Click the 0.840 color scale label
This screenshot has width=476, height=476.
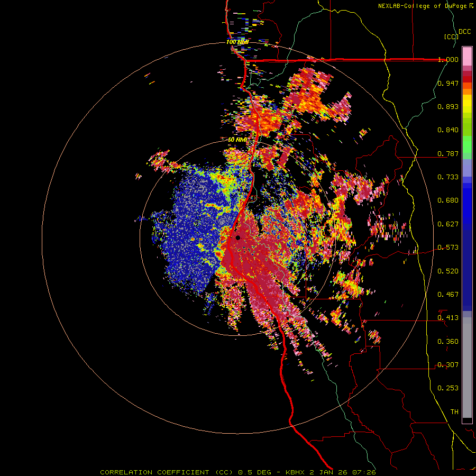(448, 130)
